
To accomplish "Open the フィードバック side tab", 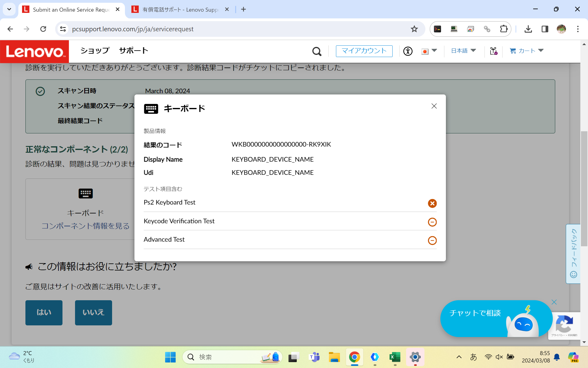I will 573,254.
